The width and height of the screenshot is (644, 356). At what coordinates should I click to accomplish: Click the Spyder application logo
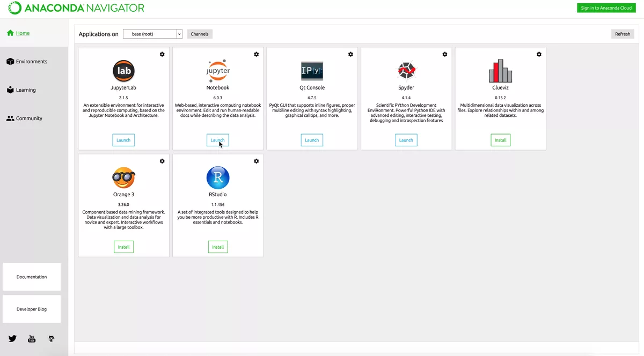coord(406,71)
